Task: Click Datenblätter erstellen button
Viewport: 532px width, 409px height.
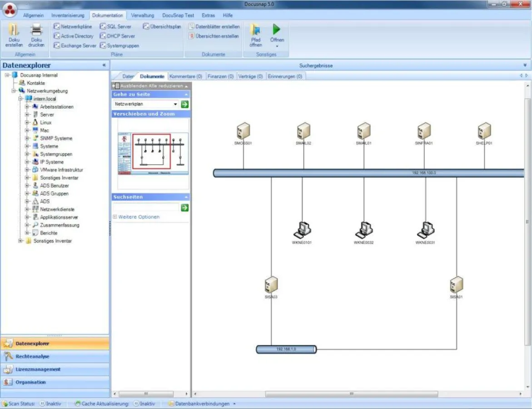Action: coord(214,26)
